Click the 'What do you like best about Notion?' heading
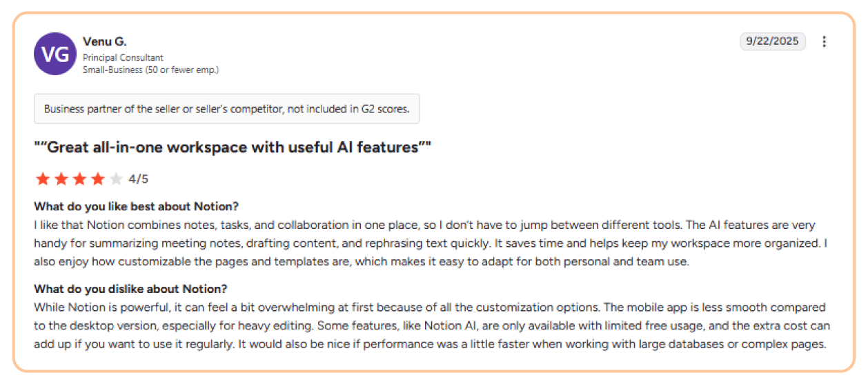 tap(136, 207)
